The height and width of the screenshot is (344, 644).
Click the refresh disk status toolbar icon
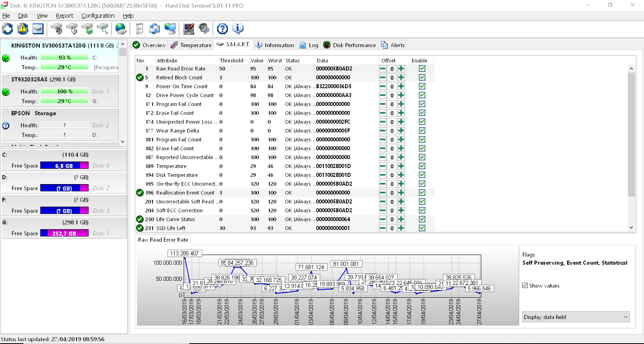8,29
